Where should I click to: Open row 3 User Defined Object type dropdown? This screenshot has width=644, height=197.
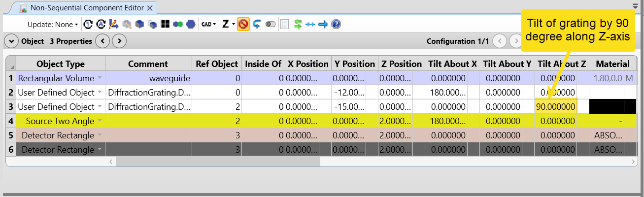pos(100,106)
